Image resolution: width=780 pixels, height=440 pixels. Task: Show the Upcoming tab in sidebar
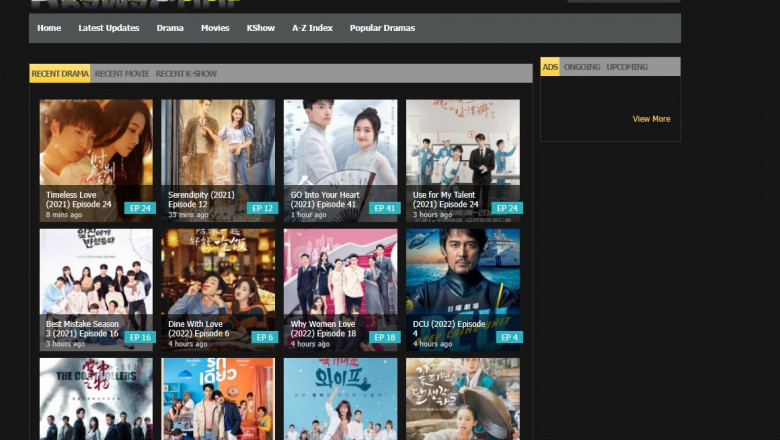point(627,67)
